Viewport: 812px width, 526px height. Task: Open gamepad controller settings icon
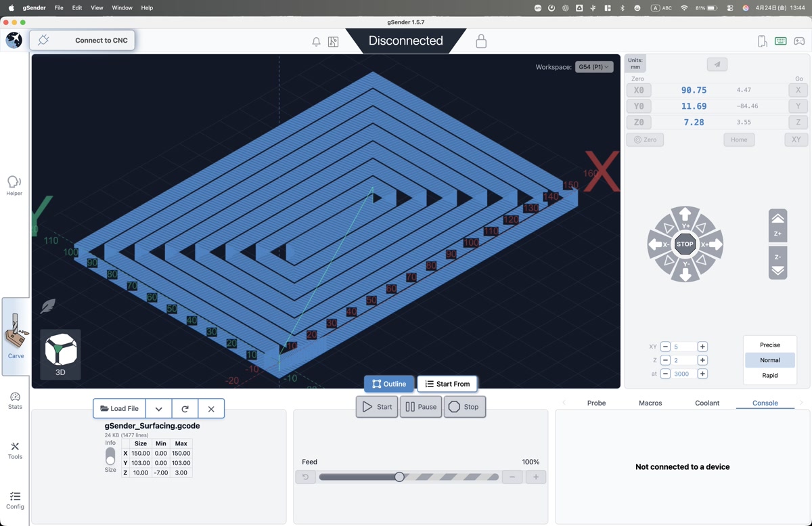[799, 41]
